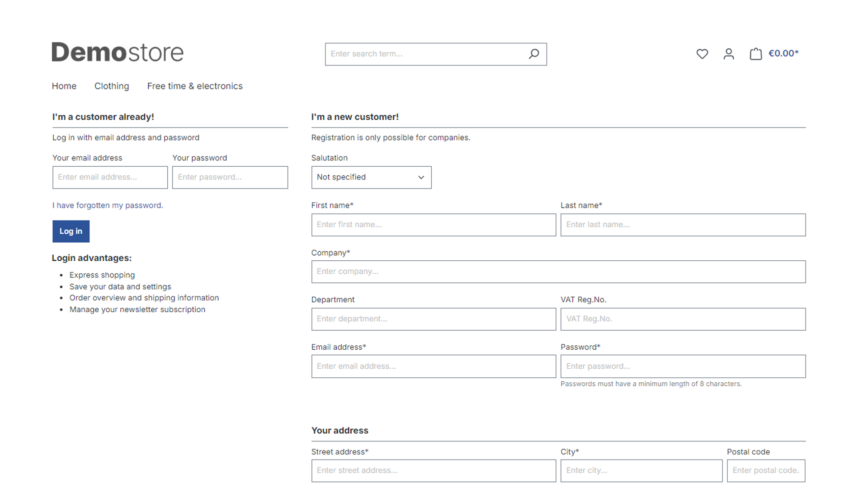Click the wishlist heart icon
This screenshot has width=868, height=488.
click(x=702, y=54)
